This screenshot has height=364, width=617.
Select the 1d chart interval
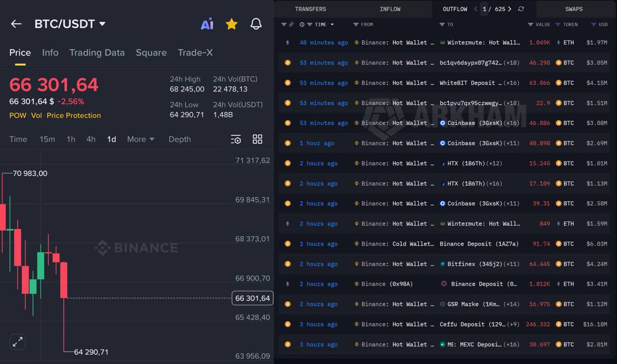tap(112, 139)
